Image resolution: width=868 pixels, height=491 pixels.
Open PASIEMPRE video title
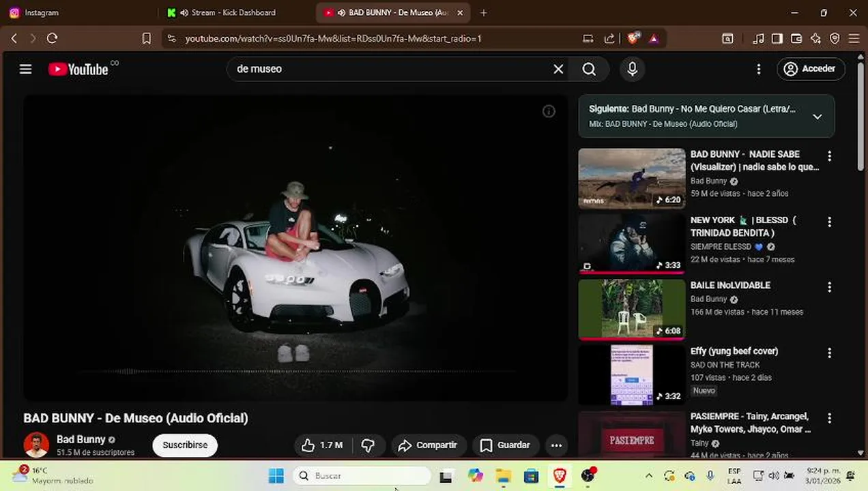(x=751, y=423)
